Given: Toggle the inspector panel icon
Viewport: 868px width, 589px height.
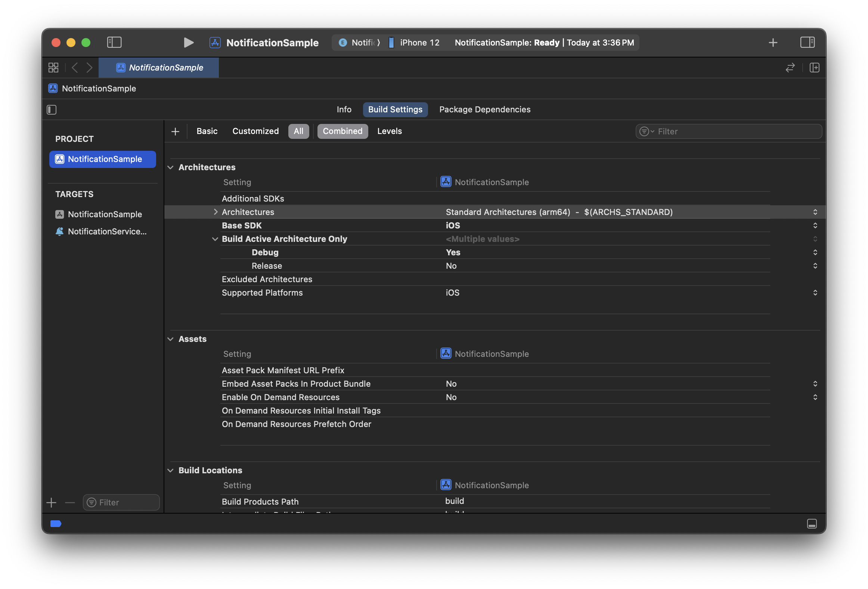Looking at the screenshot, I should pyautogui.click(x=807, y=43).
